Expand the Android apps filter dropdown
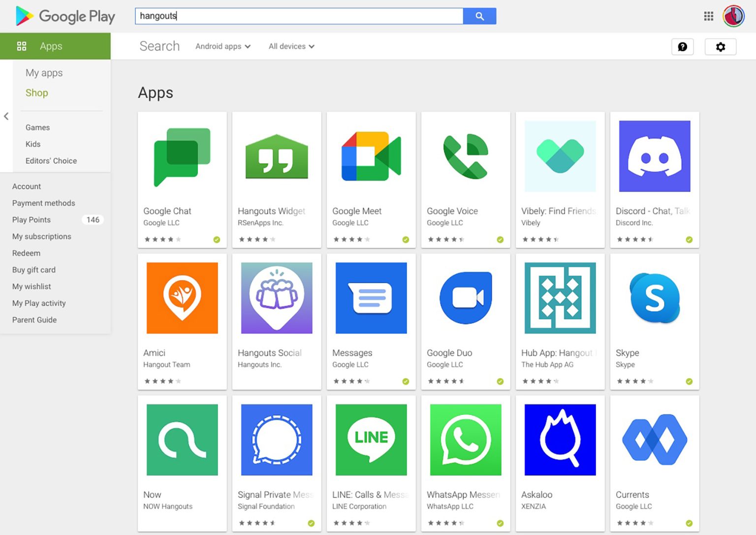 coord(223,46)
